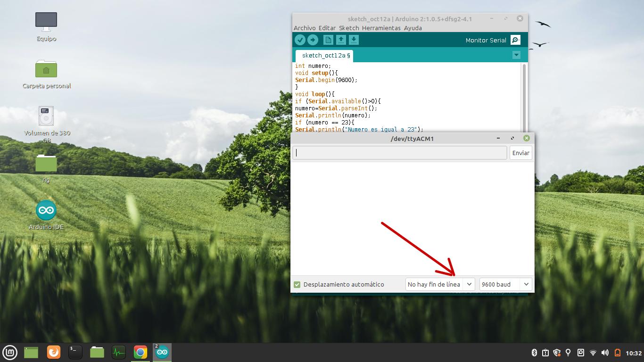Toggle the Bluetooth icon in the system tray
The height and width of the screenshot is (362, 644).
[535, 352]
